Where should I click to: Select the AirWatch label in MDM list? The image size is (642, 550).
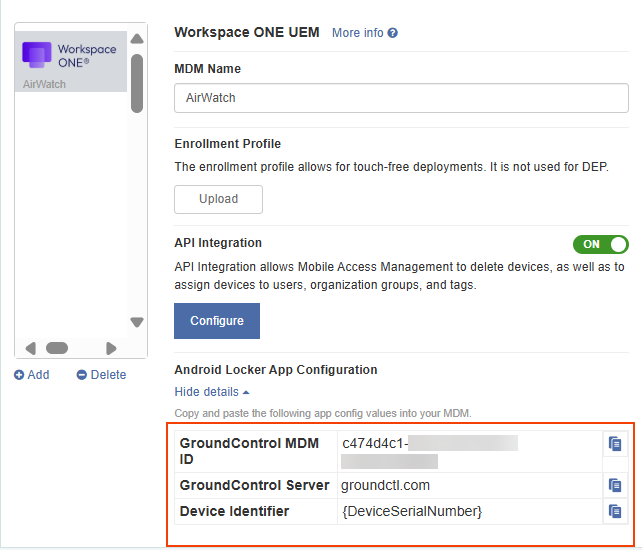click(x=44, y=84)
